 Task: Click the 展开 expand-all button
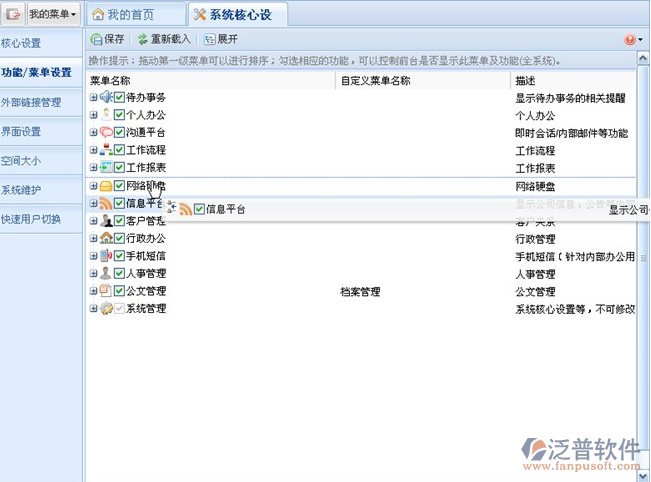click(221, 39)
